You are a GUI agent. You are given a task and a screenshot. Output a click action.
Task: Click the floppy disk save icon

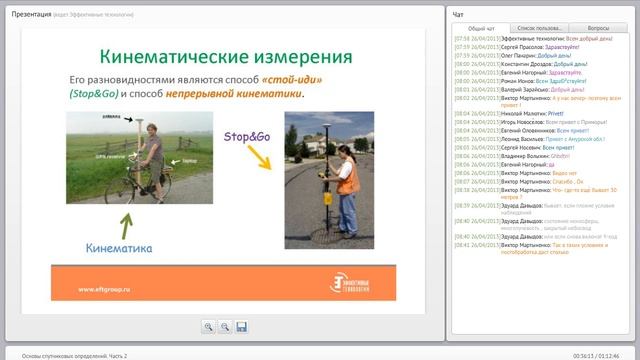(242, 327)
